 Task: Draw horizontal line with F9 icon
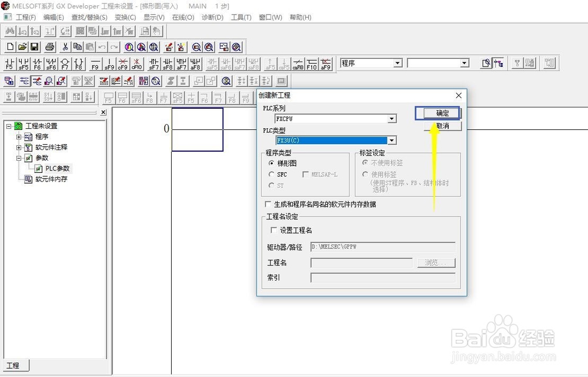point(95,64)
